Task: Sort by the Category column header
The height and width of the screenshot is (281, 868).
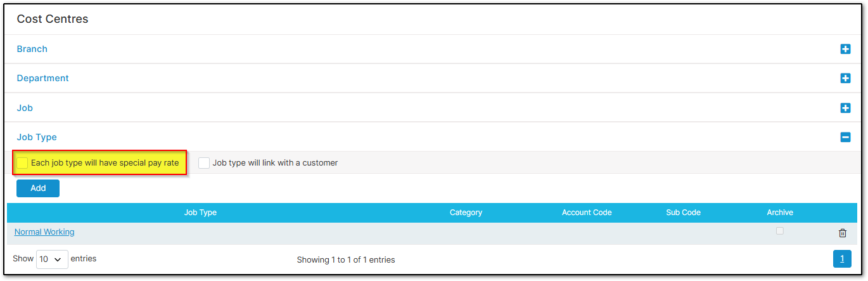Action: coord(466,212)
